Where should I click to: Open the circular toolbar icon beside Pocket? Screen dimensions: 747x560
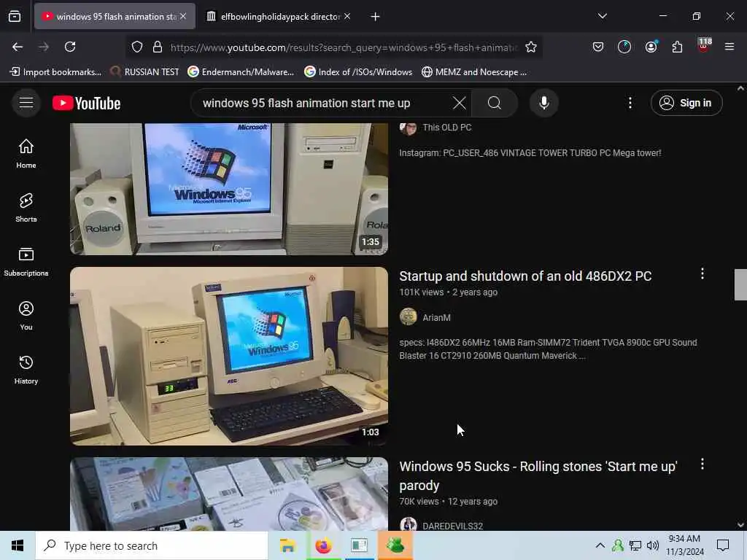624,47
